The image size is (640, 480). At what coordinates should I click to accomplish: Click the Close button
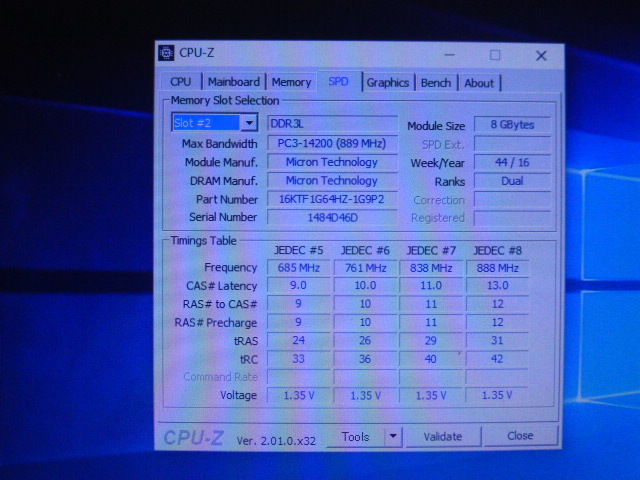click(520, 436)
